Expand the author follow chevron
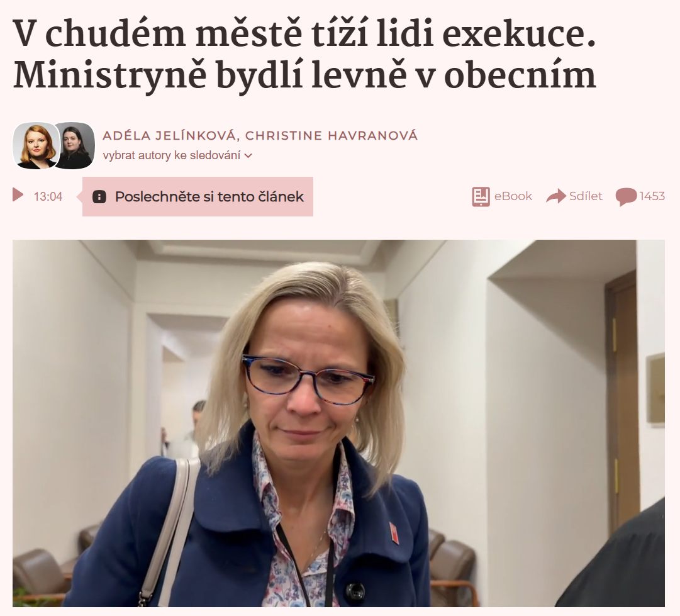The height and width of the screenshot is (616, 680). pos(248,155)
